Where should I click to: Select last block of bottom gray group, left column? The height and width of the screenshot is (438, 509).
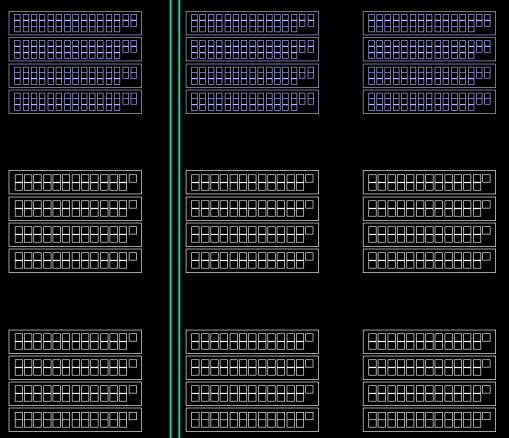tap(75, 420)
